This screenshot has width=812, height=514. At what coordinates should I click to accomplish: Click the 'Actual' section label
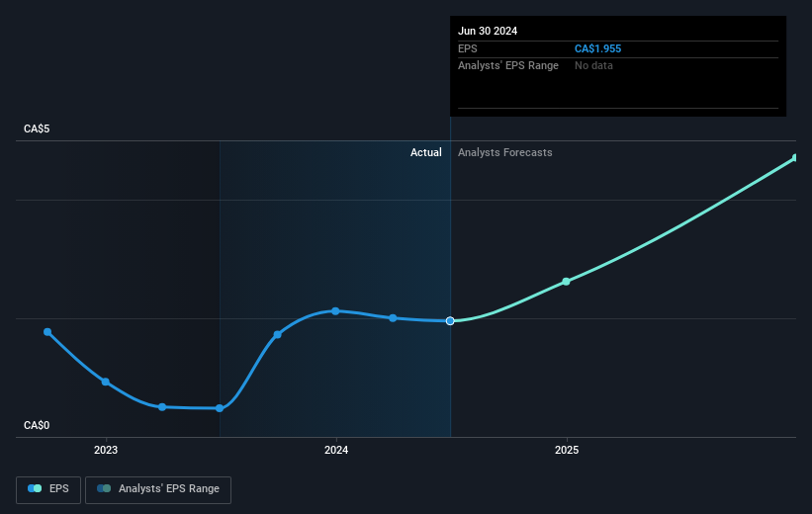[x=426, y=152]
